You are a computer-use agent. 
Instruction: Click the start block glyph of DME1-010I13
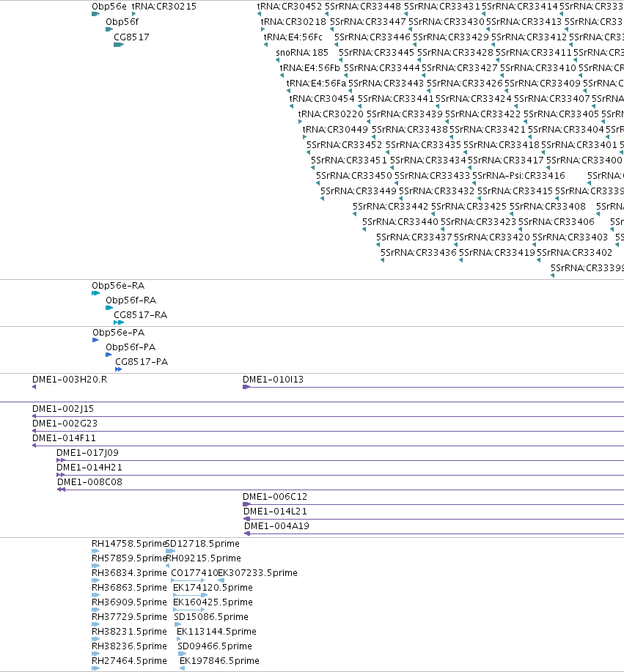pos(246,387)
